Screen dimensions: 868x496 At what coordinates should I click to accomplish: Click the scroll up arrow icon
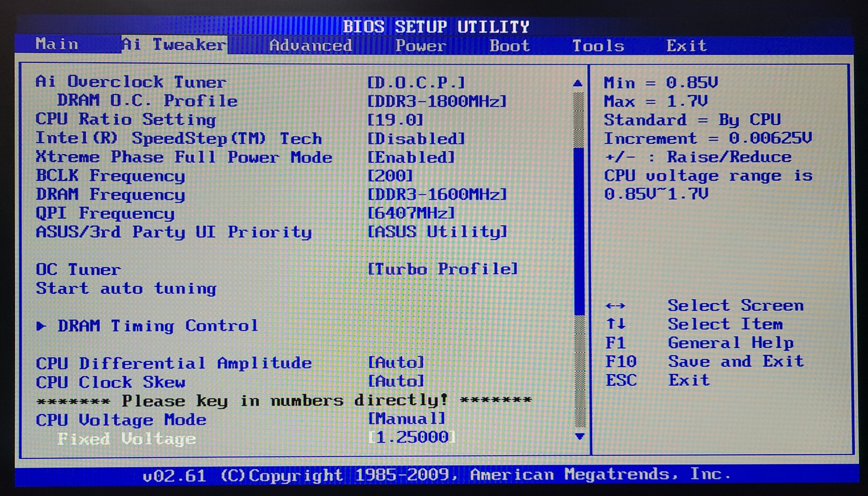[577, 83]
